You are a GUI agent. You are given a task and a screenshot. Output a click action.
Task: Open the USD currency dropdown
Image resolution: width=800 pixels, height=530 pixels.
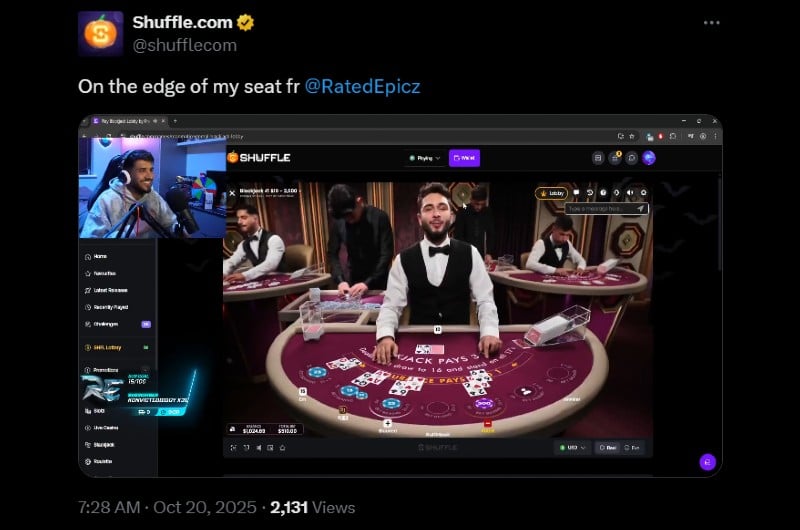572,448
